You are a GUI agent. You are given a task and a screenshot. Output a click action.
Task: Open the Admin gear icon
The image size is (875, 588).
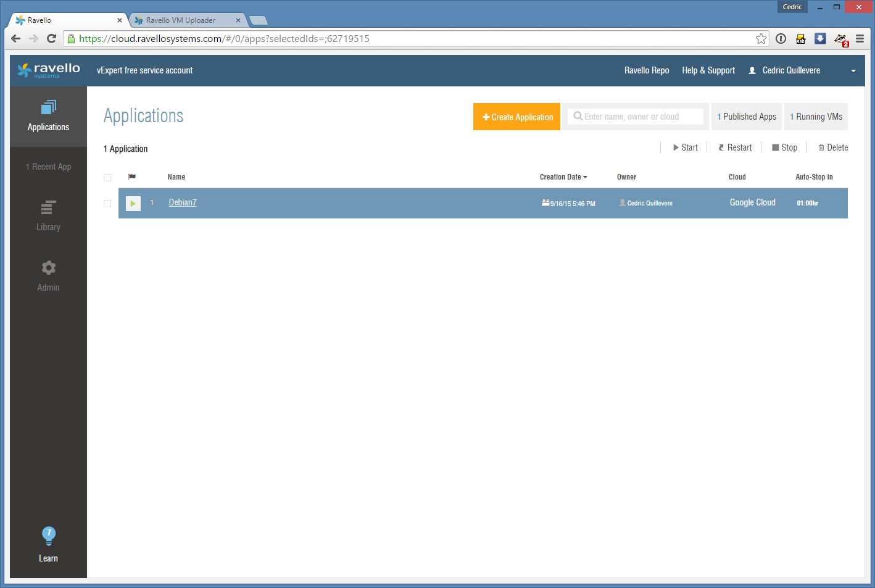(x=48, y=268)
